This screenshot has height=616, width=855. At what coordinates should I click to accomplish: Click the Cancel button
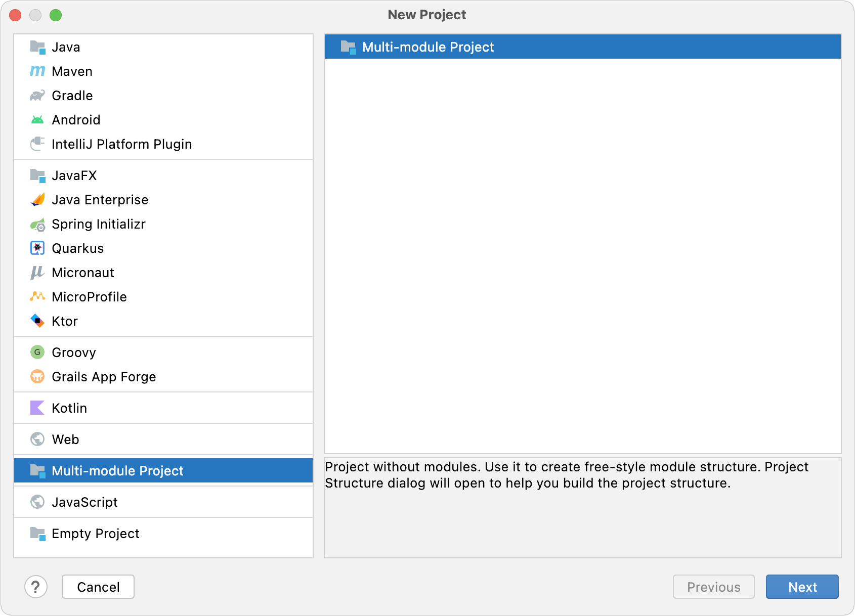point(98,587)
